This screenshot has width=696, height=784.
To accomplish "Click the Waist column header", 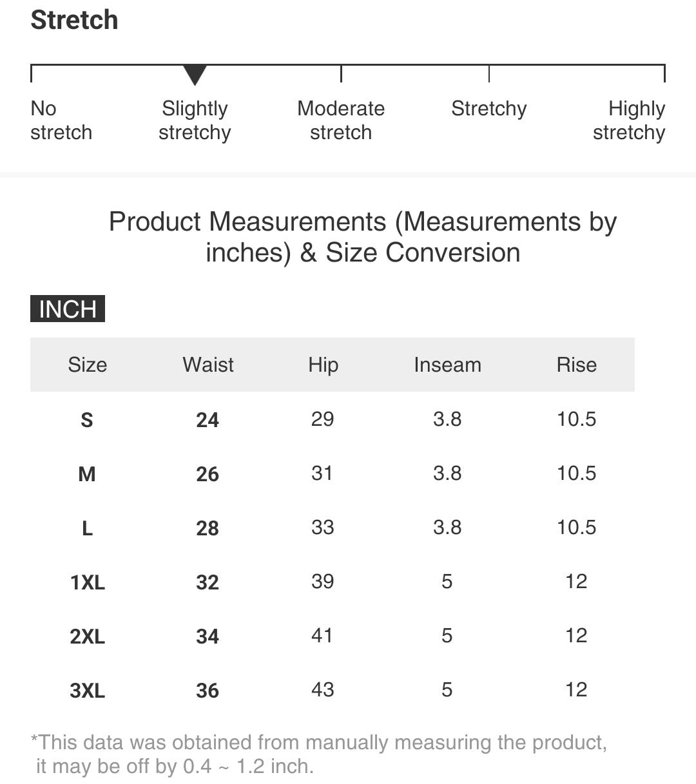I will point(208,365).
